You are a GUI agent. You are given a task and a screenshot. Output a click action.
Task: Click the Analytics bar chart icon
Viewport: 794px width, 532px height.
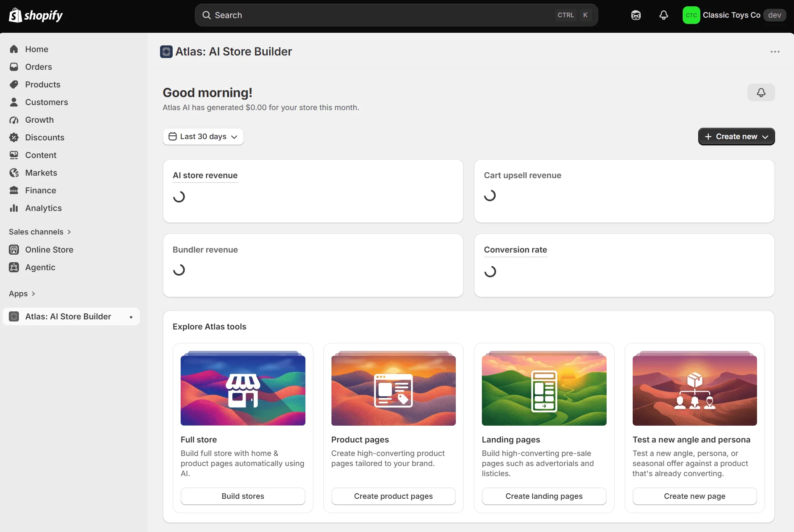(x=14, y=208)
